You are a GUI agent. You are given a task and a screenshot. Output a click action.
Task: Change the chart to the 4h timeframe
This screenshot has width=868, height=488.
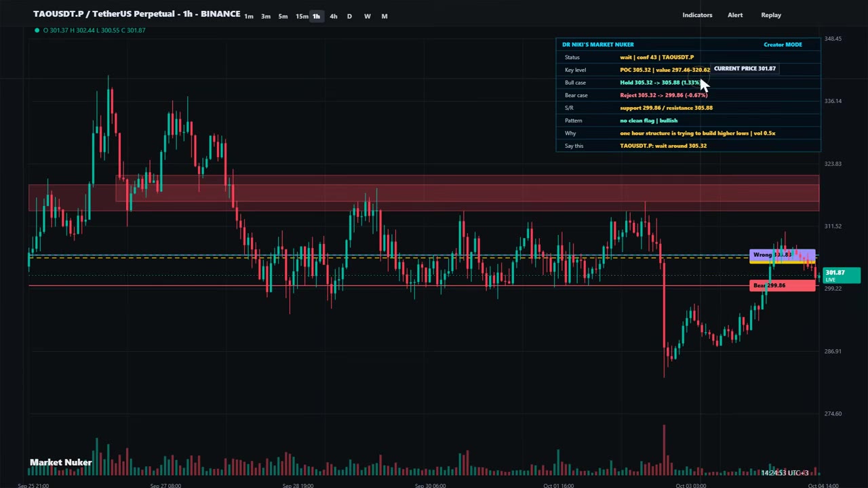pyautogui.click(x=333, y=16)
